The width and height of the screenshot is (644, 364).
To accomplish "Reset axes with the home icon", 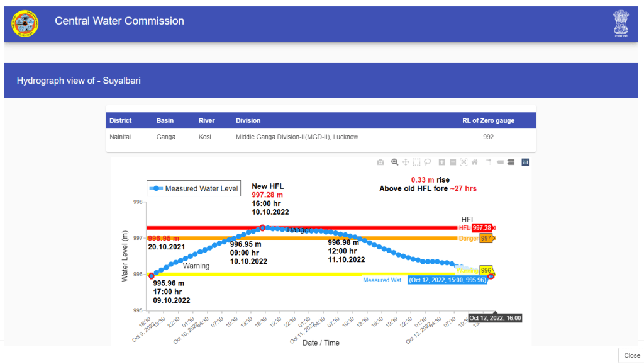I will [475, 162].
